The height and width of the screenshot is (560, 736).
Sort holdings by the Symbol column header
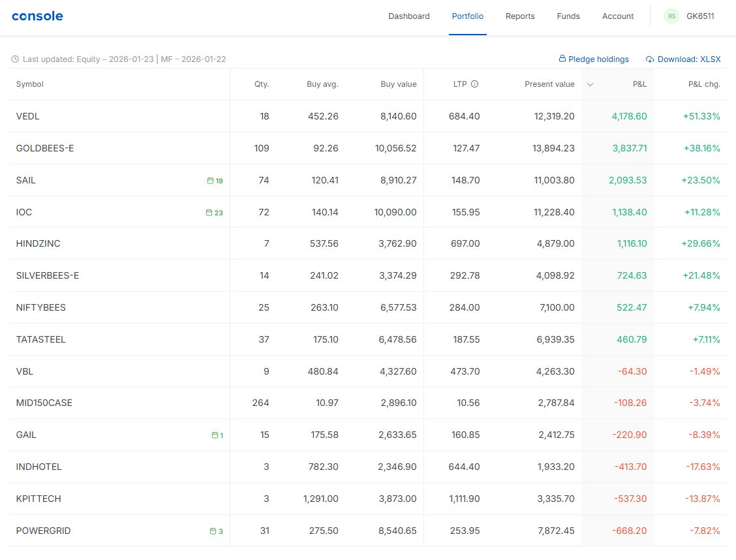[30, 84]
